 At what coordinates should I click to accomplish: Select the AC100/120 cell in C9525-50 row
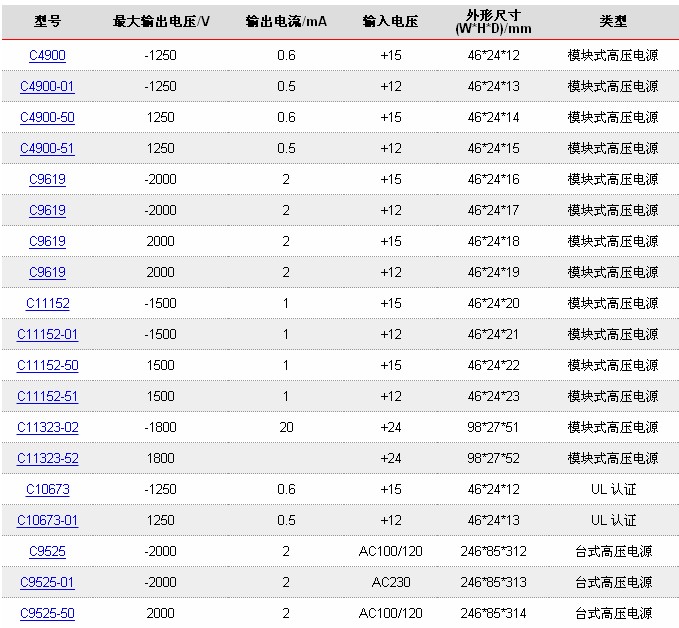pos(391,613)
